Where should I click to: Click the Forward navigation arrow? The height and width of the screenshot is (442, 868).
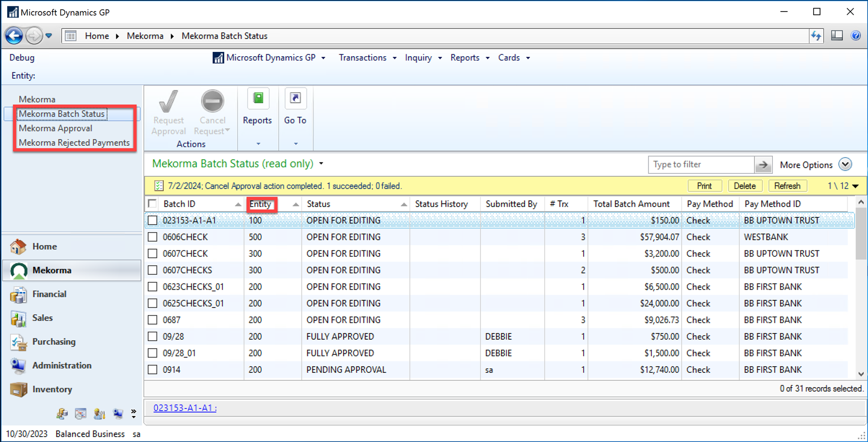(x=34, y=36)
